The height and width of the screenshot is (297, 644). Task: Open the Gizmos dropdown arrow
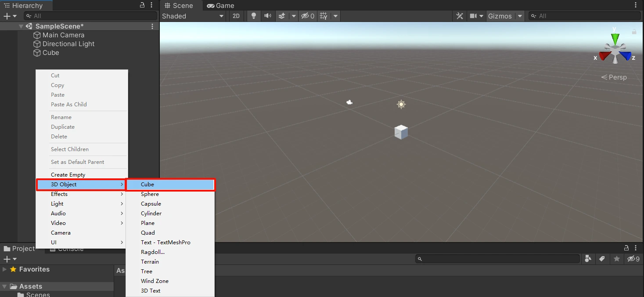[520, 16]
